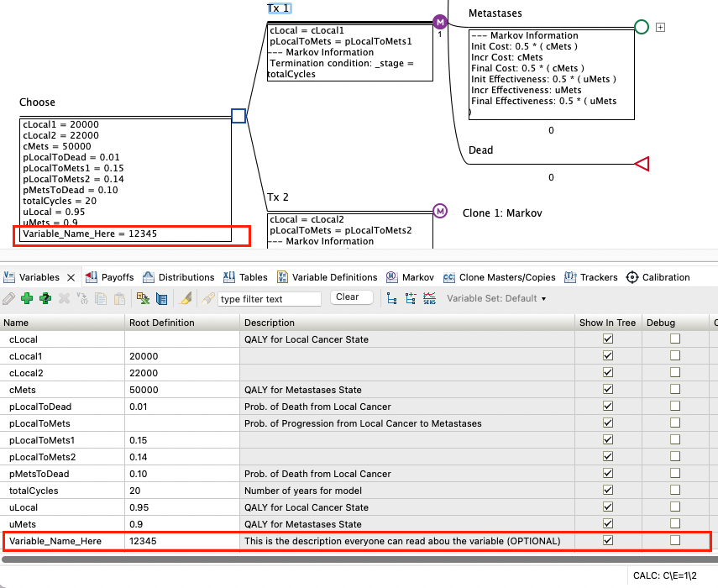Close the Variables tab with the X
718x588 pixels.
pos(71,277)
